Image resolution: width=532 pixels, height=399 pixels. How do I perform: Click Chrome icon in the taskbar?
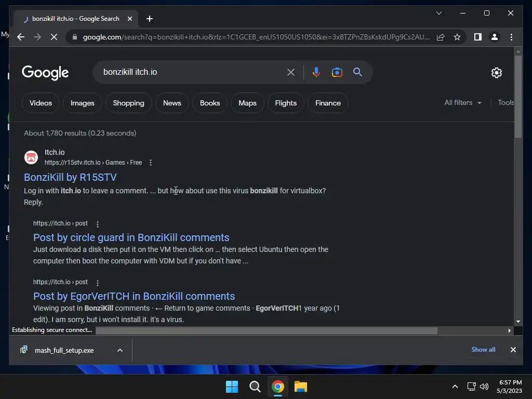[x=277, y=387]
